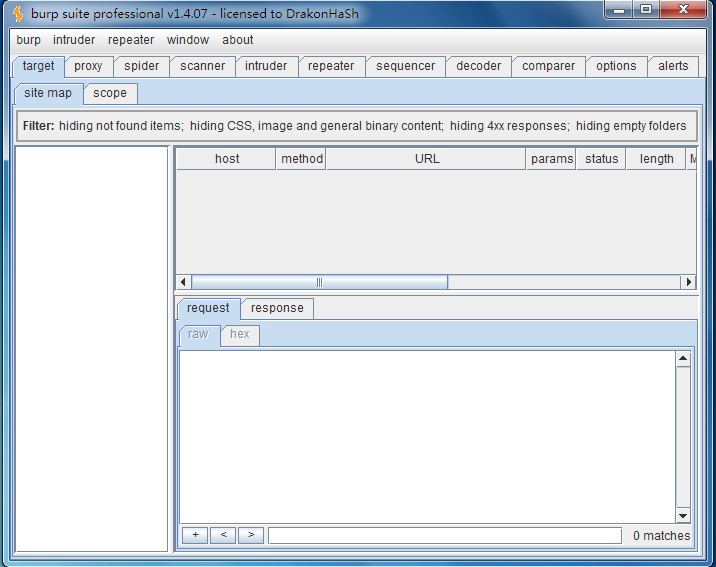The width and height of the screenshot is (716, 567).
Task: Click the Filter bar to edit filters
Action: [x=355, y=126]
